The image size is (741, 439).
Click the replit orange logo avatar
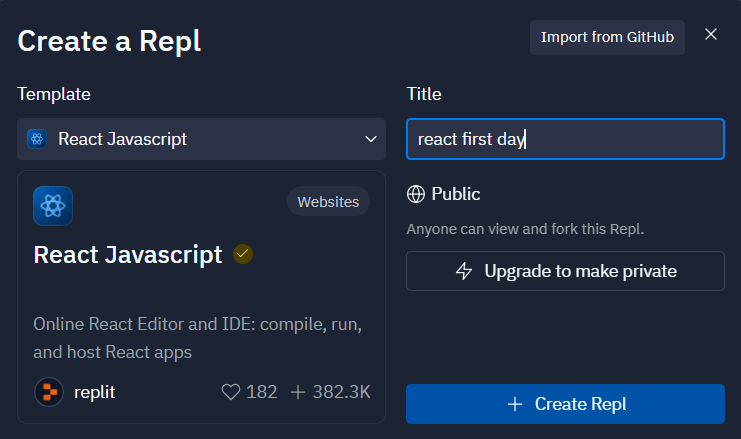(49, 392)
